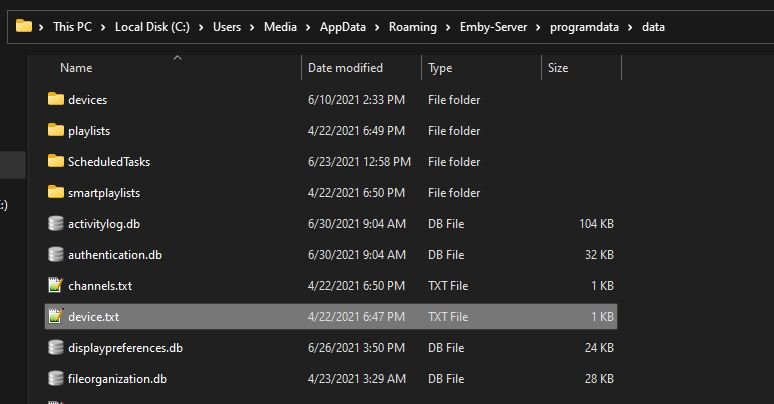Click the channels.txt notepad icon
This screenshot has width=774, height=404.
point(56,286)
